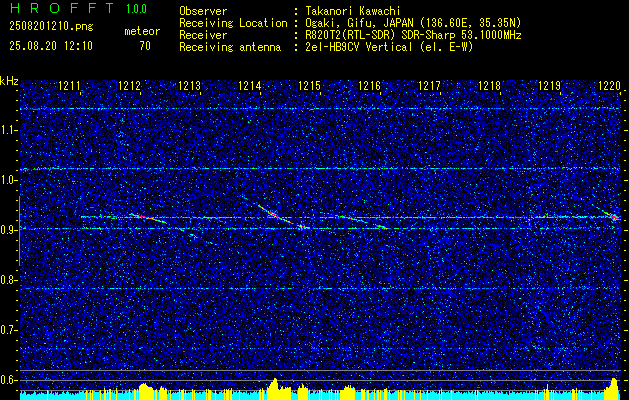The image size is (629, 400).
Task: Click the 0.7 kHz axis label
Action: click(x=9, y=330)
